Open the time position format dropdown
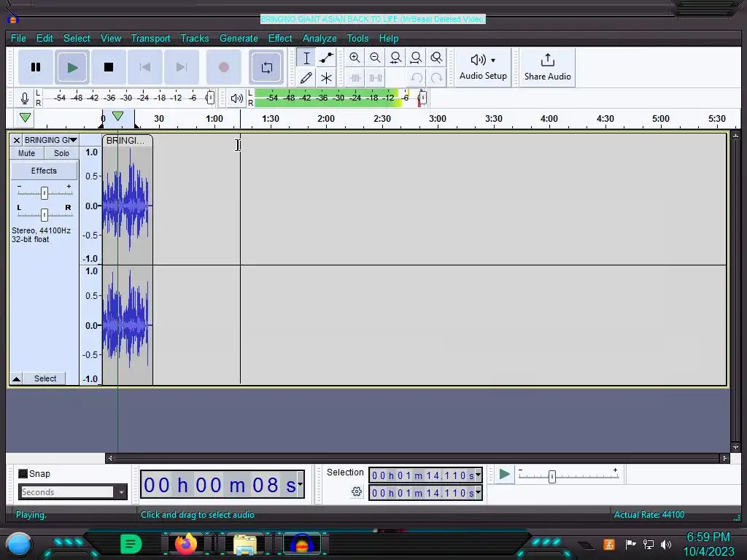This screenshot has width=747, height=560. [x=300, y=484]
